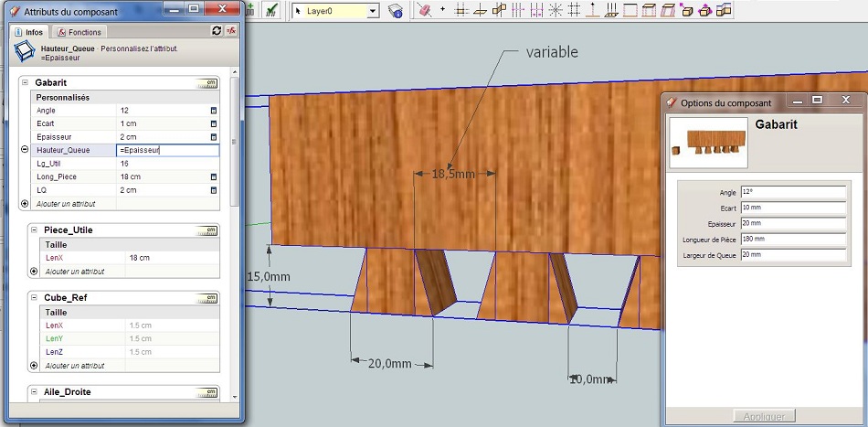868x427 pixels.
Task: Click the Longueur de Pièce input field
Action: tap(793, 239)
